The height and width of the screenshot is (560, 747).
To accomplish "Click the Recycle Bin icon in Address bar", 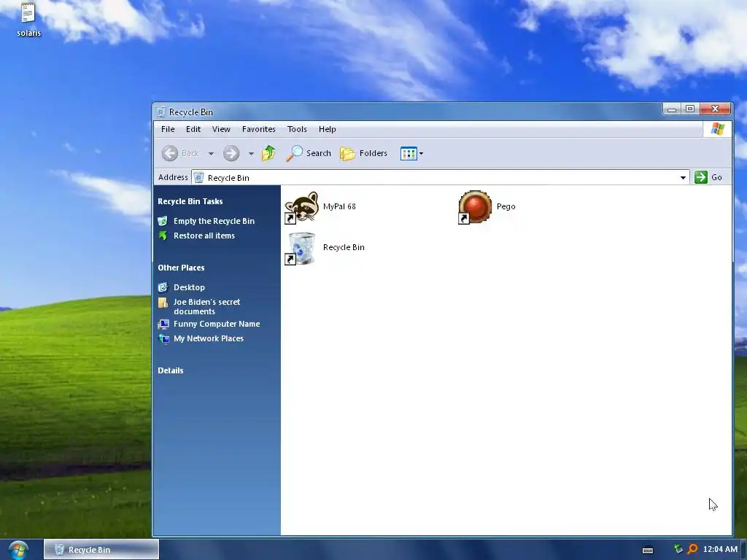I will [x=199, y=178].
